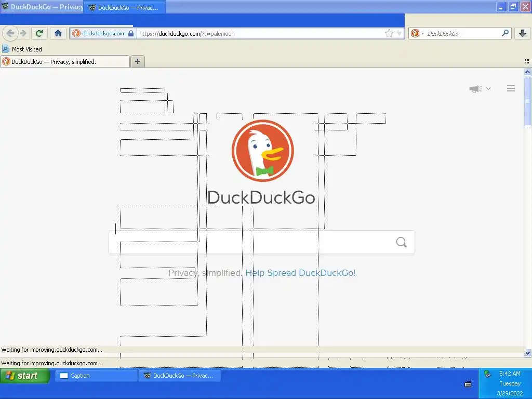532x399 pixels.
Task: Click the Pale Moon icon in title bar
Action: pyautogui.click(x=5, y=6)
